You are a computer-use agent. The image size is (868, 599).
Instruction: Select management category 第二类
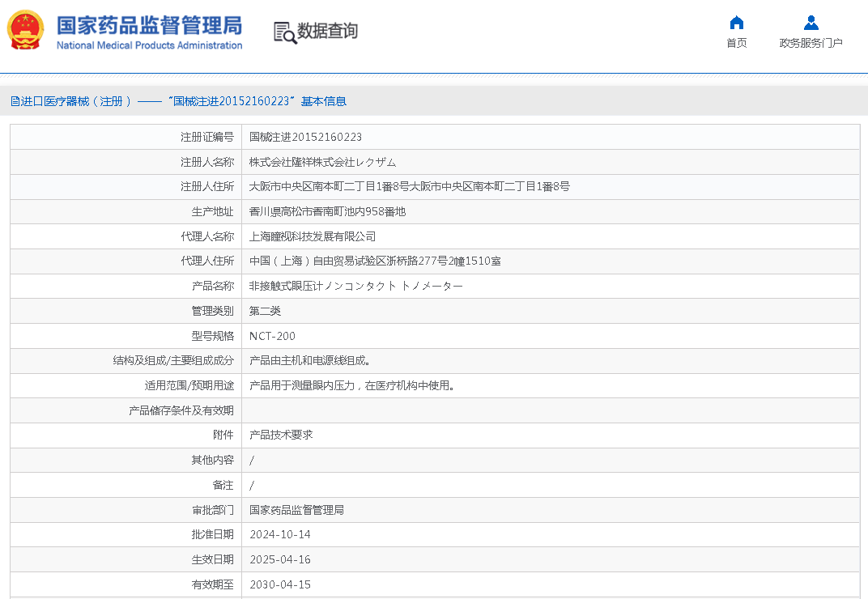tap(265, 311)
